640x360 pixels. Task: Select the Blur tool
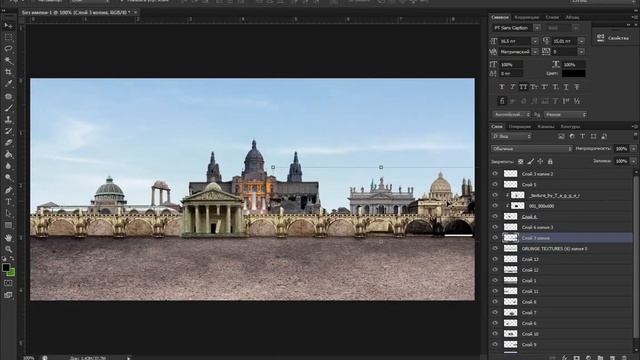coord(8,166)
